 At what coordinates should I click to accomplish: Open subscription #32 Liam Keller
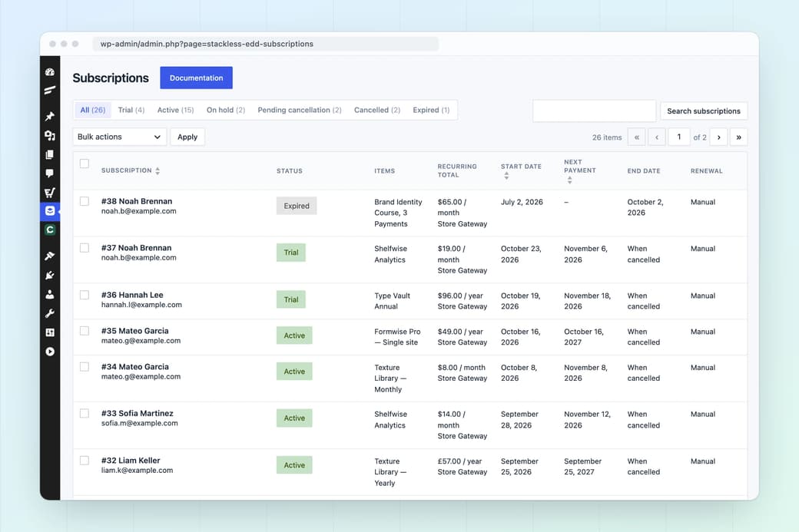coord(131,460)
